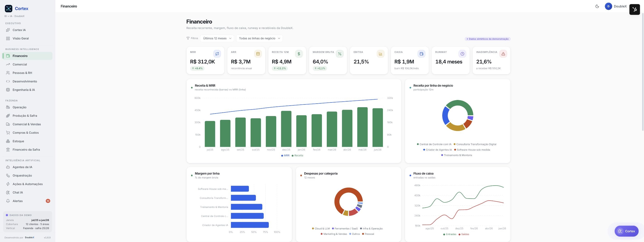644x242 pixels.
Task: Click the Criador de Agentes IA margin bar
Action: click(250, 225)
